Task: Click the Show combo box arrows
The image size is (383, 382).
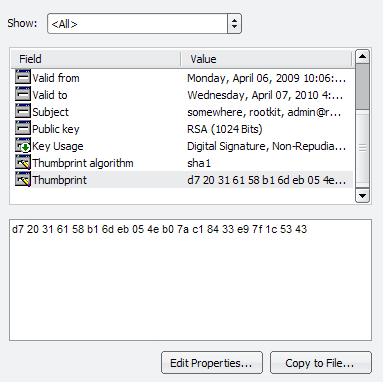Action: click(x=234, y=24)
